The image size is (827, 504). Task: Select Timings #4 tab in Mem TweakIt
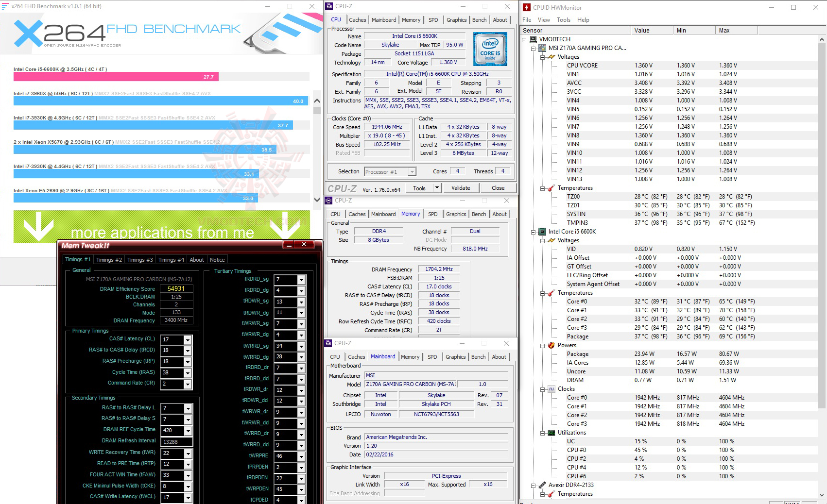coord(171,260)
